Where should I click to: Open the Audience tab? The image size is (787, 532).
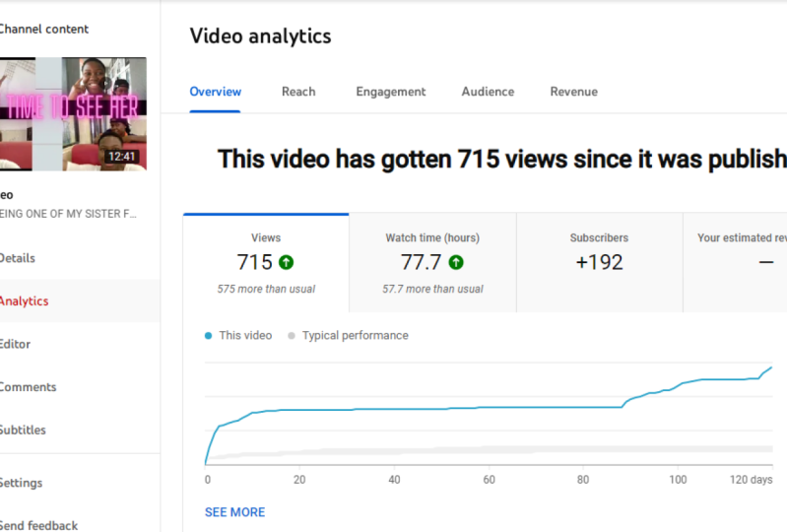(488, 92)
